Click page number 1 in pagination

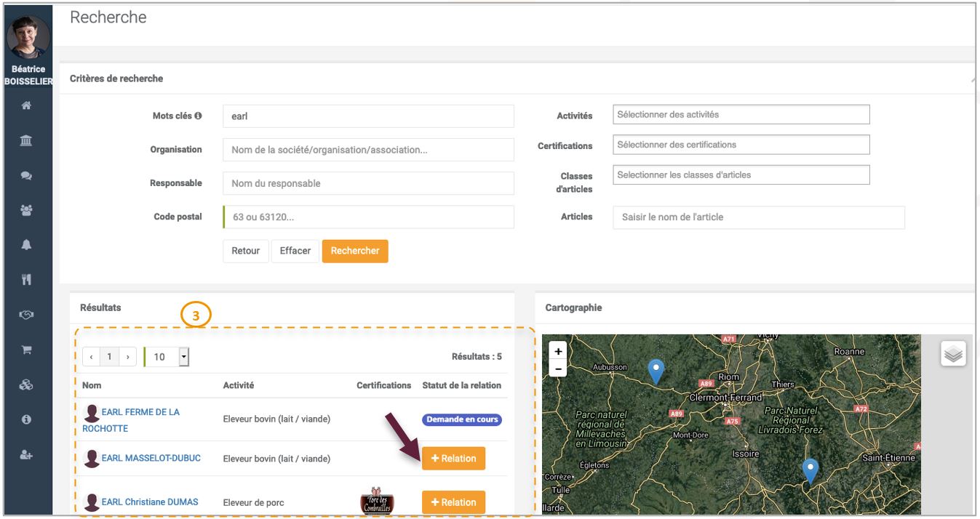109,357
